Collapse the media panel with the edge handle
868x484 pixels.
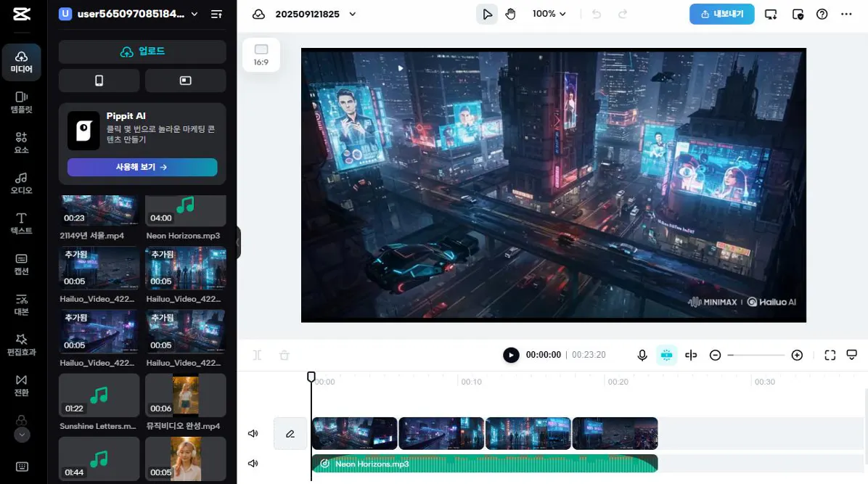tap(239, 242)
